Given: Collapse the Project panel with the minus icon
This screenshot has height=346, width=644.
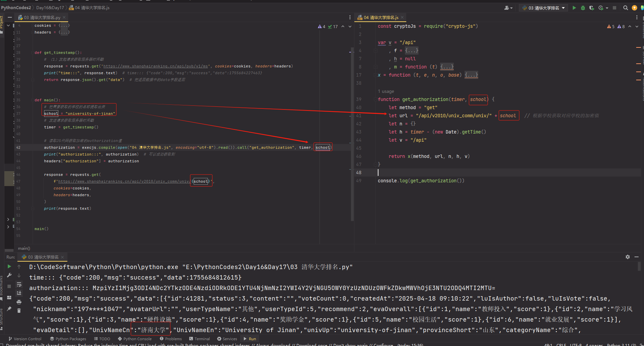Looking at the screenshot, I should [9, 17].
